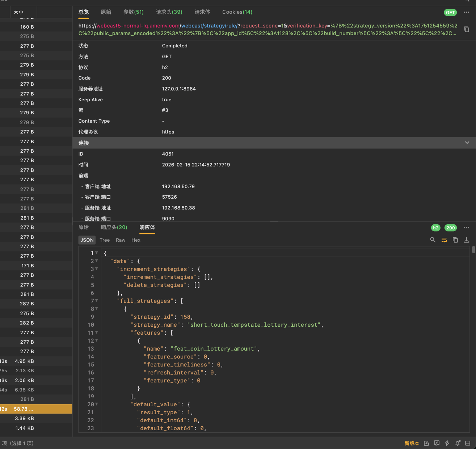This screenshot has height=449, width=476.
Task: Click the 新版本 update link
Action: coord(412,443)
